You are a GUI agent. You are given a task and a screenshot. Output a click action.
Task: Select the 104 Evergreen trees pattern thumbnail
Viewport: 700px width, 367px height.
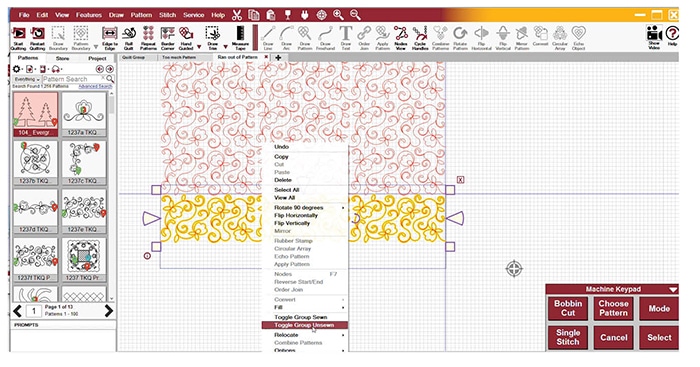pos(35,114)
